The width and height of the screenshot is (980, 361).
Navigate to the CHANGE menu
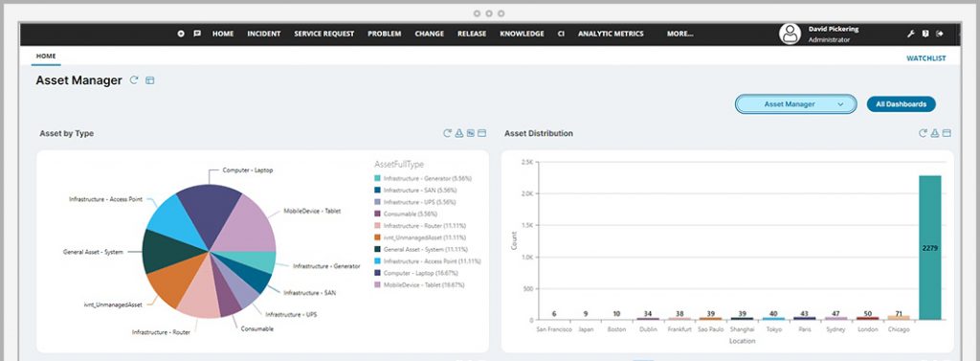point(430,34)
